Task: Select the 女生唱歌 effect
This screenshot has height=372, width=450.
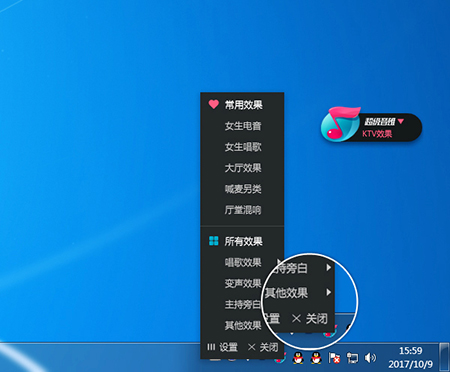Action: [243, 147]
